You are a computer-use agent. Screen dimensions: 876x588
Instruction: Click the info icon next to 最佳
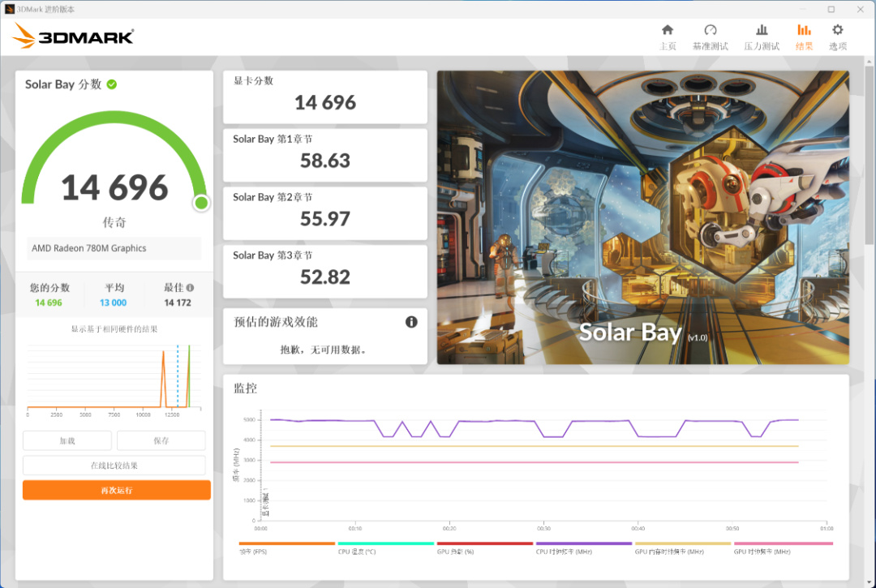tap(190, 288)
